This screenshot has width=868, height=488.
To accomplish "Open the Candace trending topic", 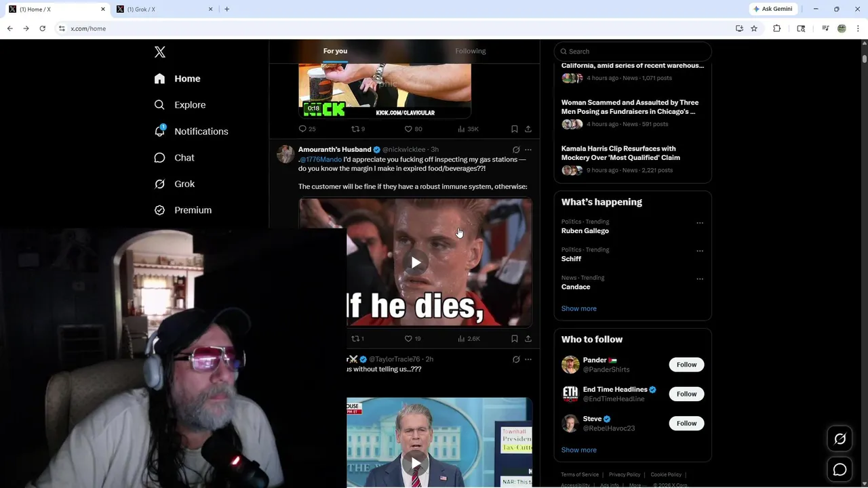I will coord(576,287).
